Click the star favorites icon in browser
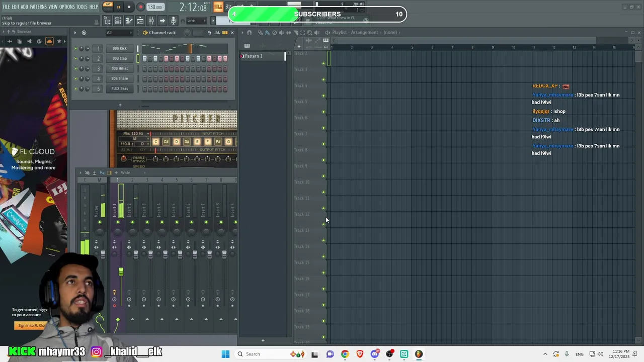Image resolution: width=644 pixels, height=362 pixels. point(59,41)
